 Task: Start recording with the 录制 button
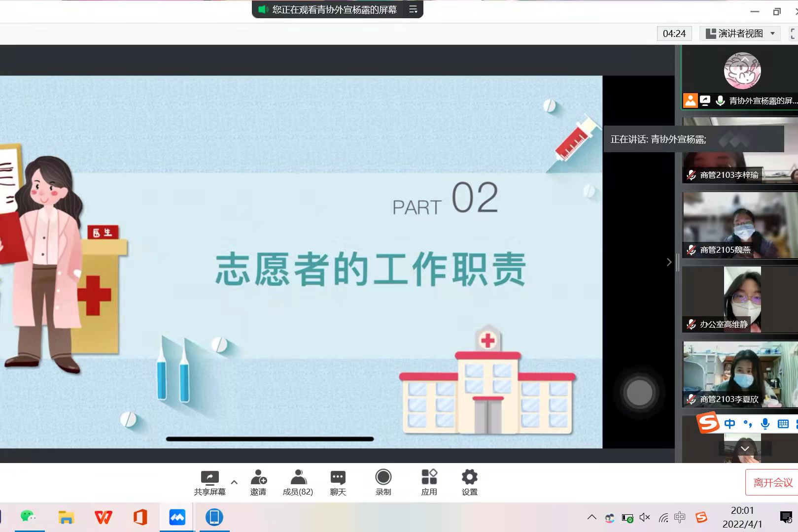(383, 482)
